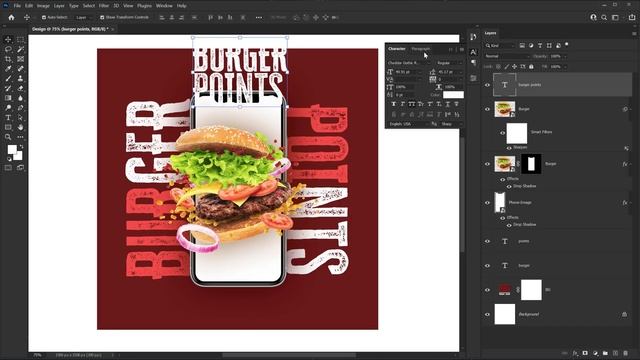
Task: Toggle Auto-Select checkbox
Action: (x=44, y=18)
